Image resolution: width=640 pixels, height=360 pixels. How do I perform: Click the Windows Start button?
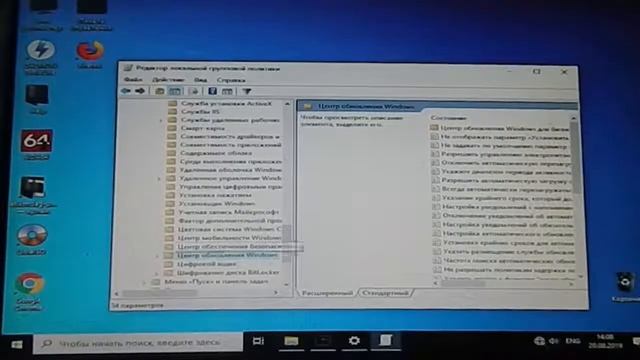pyautogui.click(x=16, y=344)
